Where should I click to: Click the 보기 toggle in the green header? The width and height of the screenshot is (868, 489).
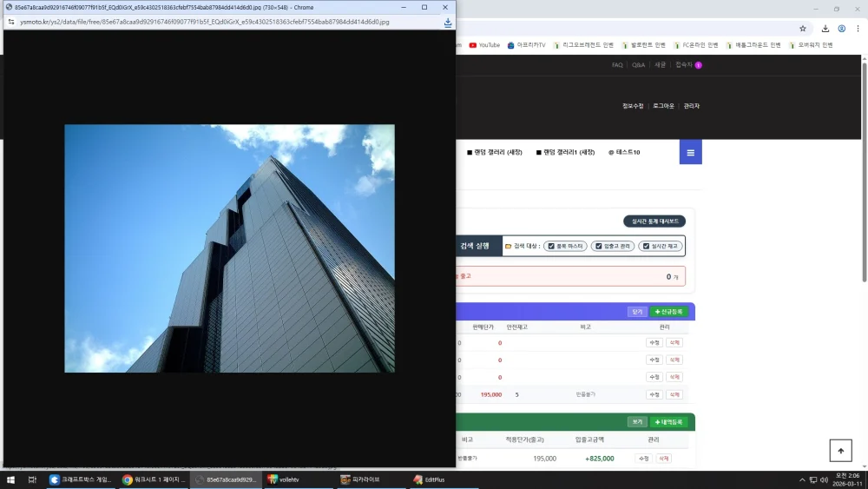[x=637, y=422]
